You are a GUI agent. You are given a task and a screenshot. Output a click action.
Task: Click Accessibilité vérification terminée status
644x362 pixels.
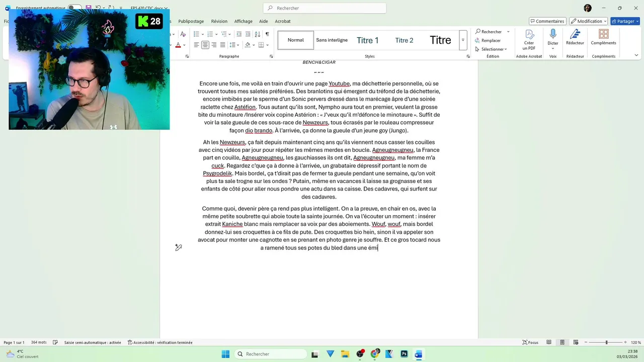coord(160,342)
